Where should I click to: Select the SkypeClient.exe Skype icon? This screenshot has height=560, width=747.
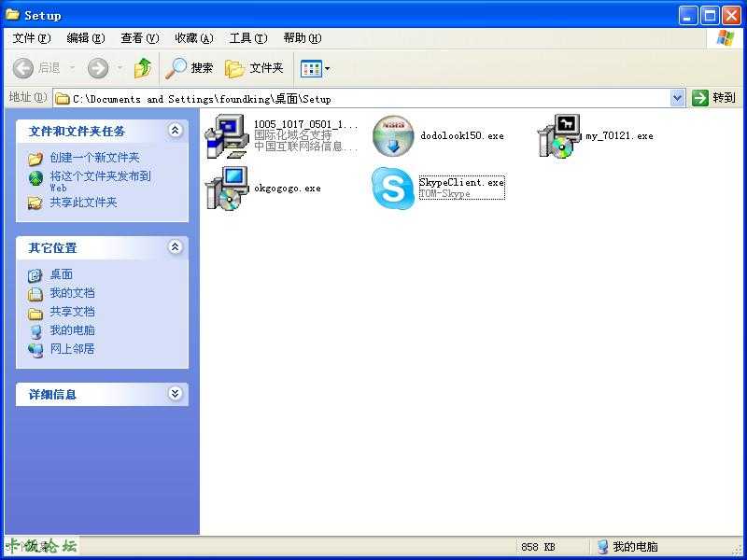coord(393,189)
